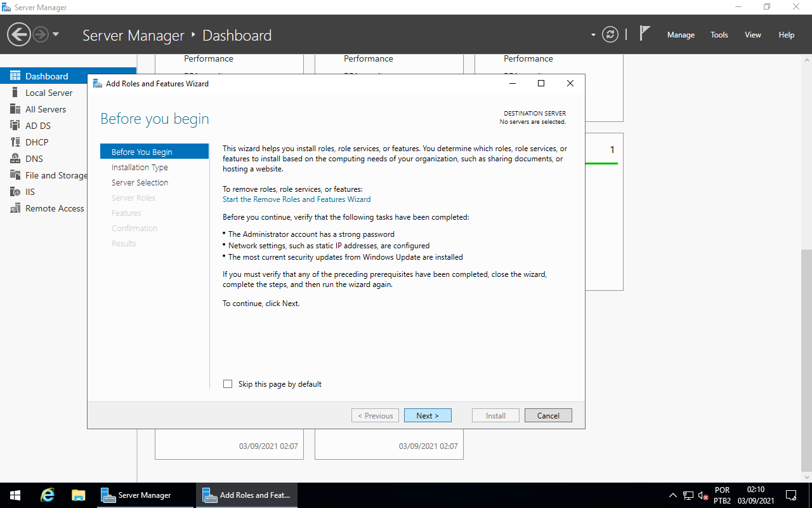
Task: Expand the dropdown arrow beside refresh
Action: 593,35
